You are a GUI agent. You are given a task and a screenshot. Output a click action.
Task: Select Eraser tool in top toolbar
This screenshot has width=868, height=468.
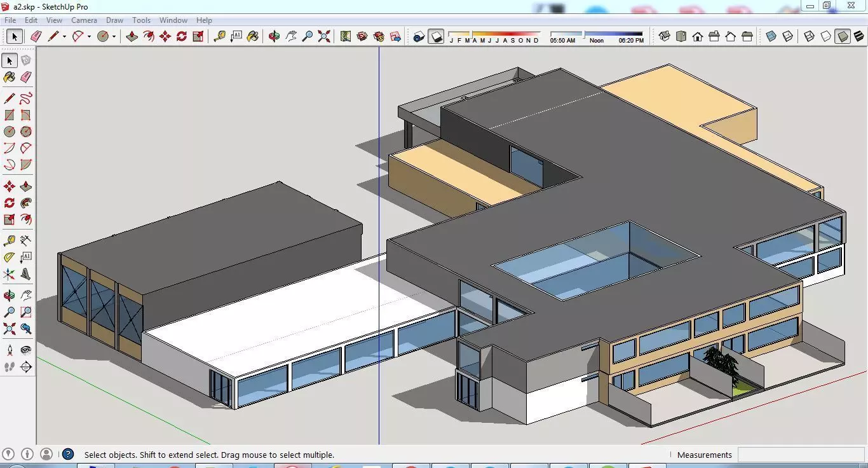click(x=36, y=36)
